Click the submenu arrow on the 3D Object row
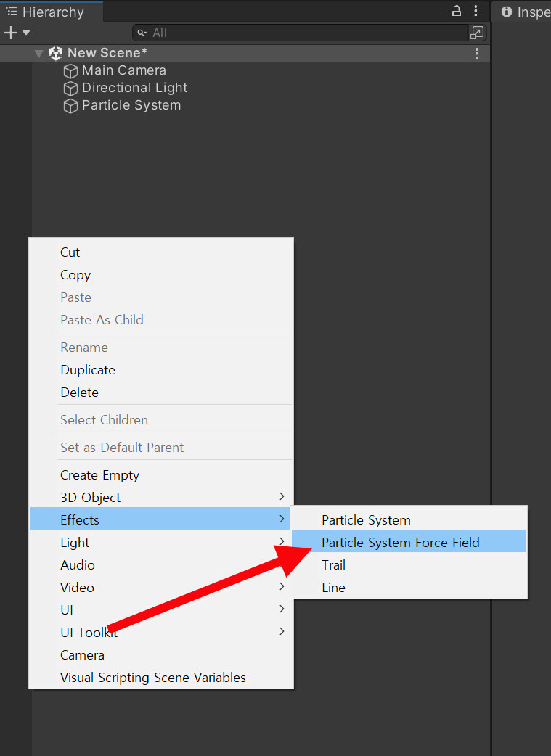Image resolution: width=551 pixels, height=756 pixels. (x=282, y=496)
